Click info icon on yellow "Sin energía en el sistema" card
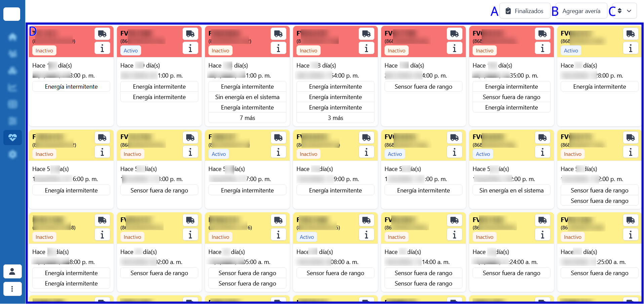This screenshot has width=644, height=304. click(542, 152)
